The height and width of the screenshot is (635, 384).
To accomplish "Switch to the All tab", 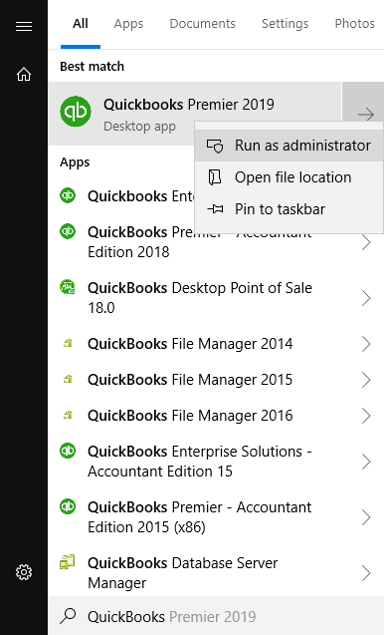I will [80, 23].
